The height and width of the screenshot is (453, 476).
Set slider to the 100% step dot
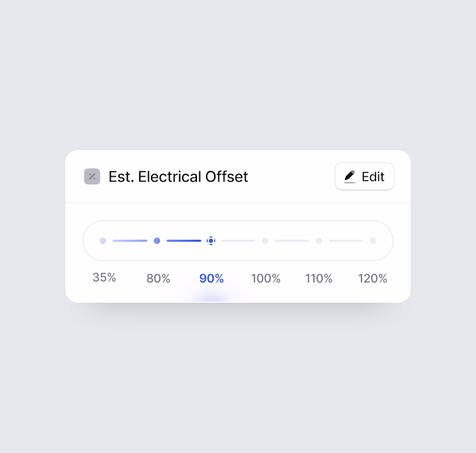coord(265,240)
